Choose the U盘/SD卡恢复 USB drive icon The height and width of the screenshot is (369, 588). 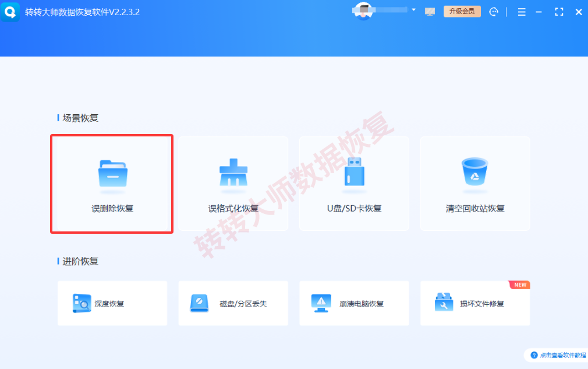(x=355, y=172)
